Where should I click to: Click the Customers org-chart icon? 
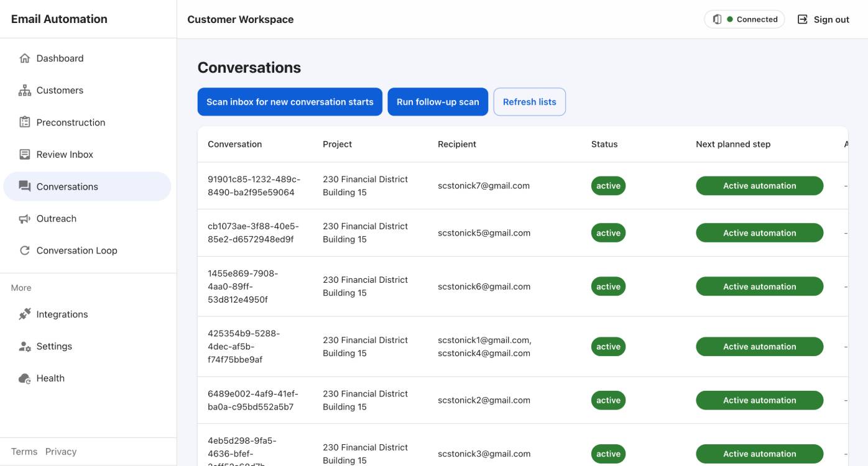point(25,91)
